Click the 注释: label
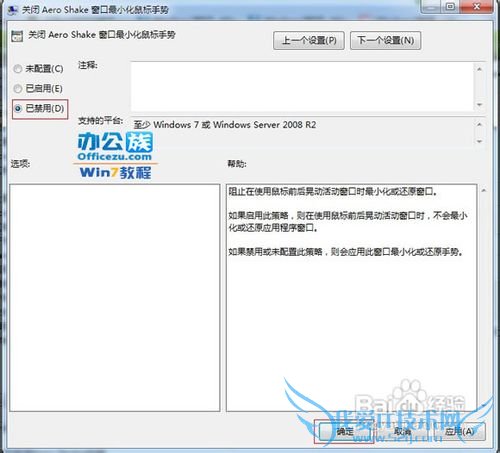Image resolution: width=500 pixels, height=453 pixels. click(88, 65)
